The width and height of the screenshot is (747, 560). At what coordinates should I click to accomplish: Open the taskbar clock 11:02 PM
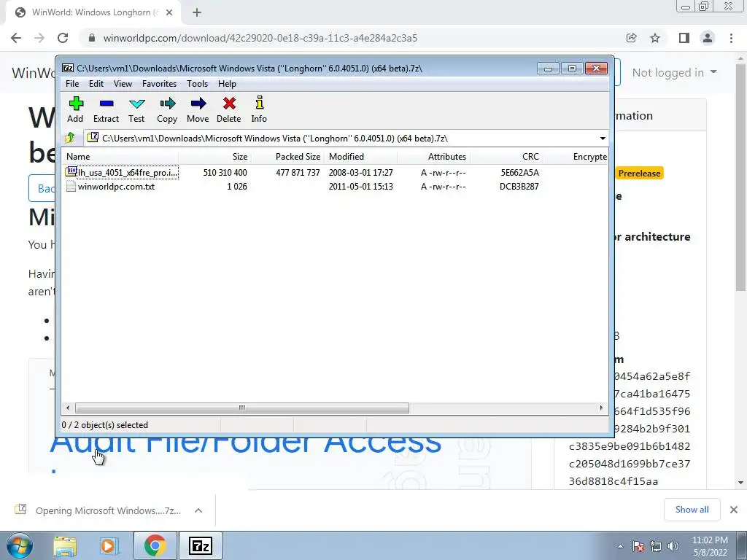710,546
